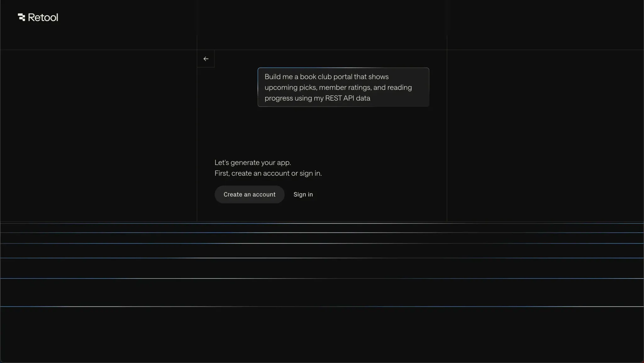Go back using the left arrow

point(206,59)
